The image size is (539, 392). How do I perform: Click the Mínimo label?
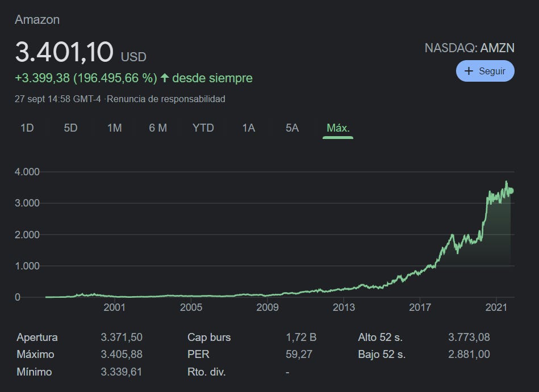(34, 372)
